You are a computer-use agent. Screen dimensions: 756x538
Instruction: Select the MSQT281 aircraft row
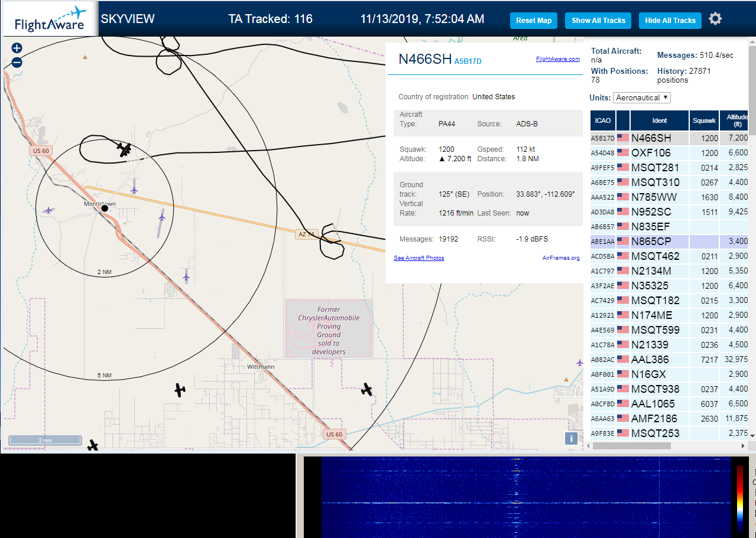point(669,168)
